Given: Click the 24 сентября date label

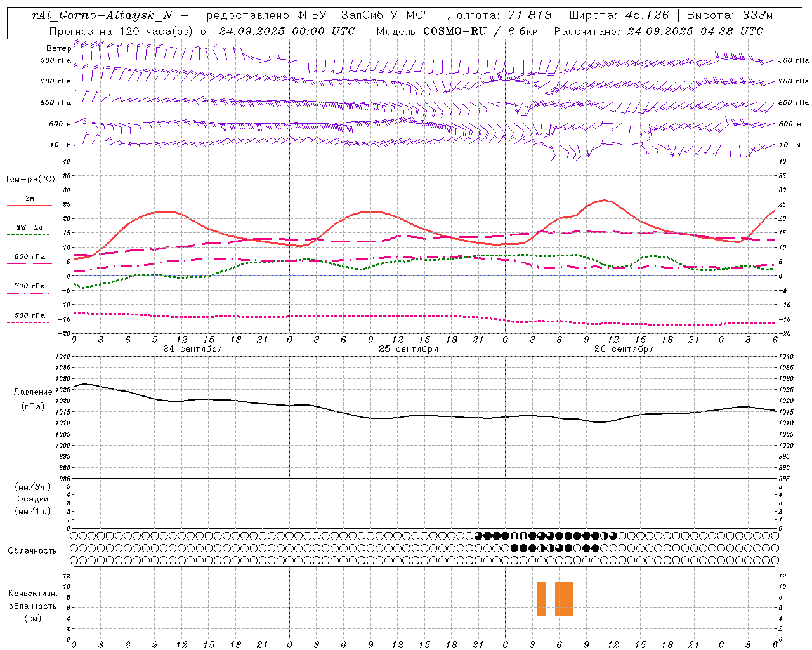Looking at the screenshot, I should coord(192,349).
